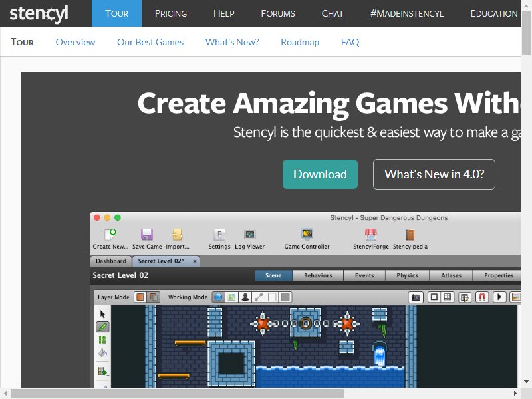Click the horizontal scrollbar thumb
This screenshot has height=399, width=532.
[x=178, y=394]
